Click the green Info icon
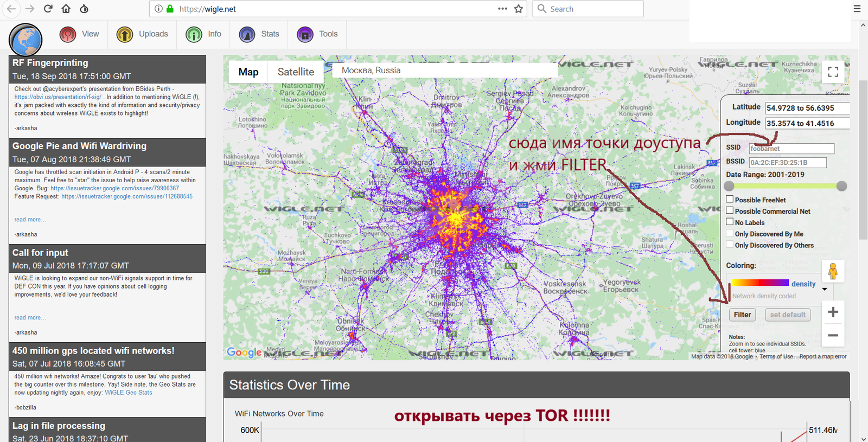The image size is (868, 442). pyautogui.click(x=194, y=35)
